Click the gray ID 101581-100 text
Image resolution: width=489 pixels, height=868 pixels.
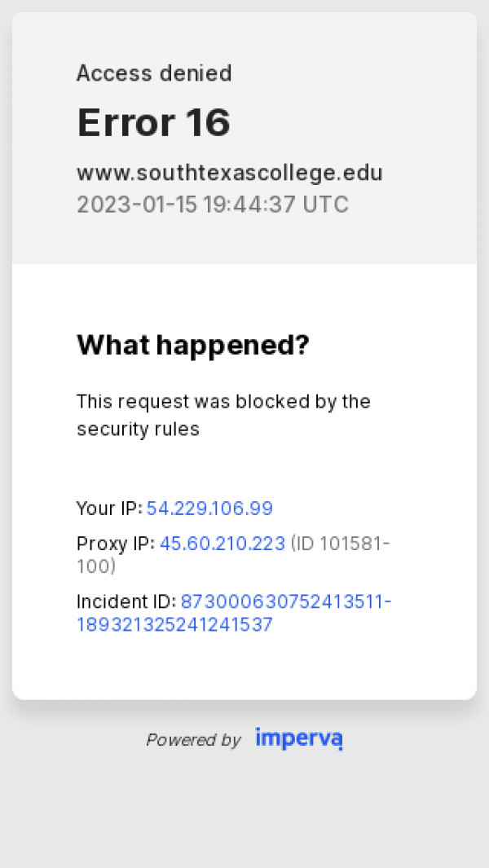341,544
